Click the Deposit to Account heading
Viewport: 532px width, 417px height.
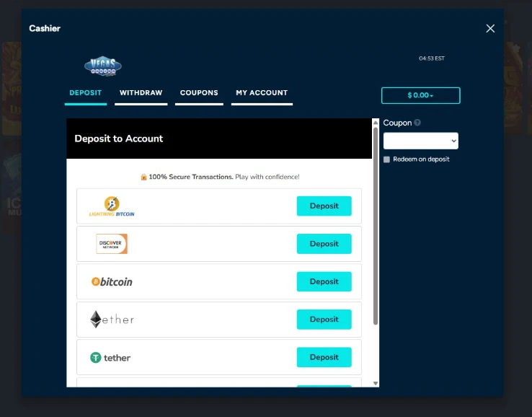pos(119,139)
